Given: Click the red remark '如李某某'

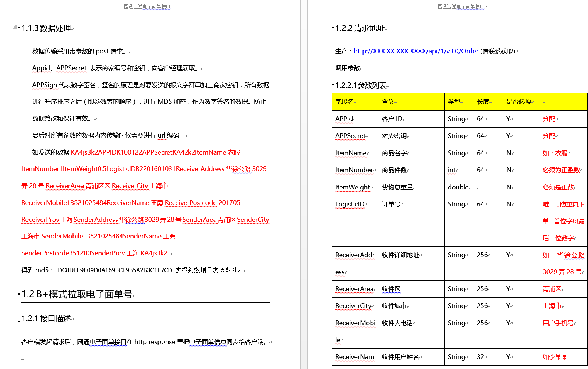Looking at the screenshot, I should (x=555, y=357).
